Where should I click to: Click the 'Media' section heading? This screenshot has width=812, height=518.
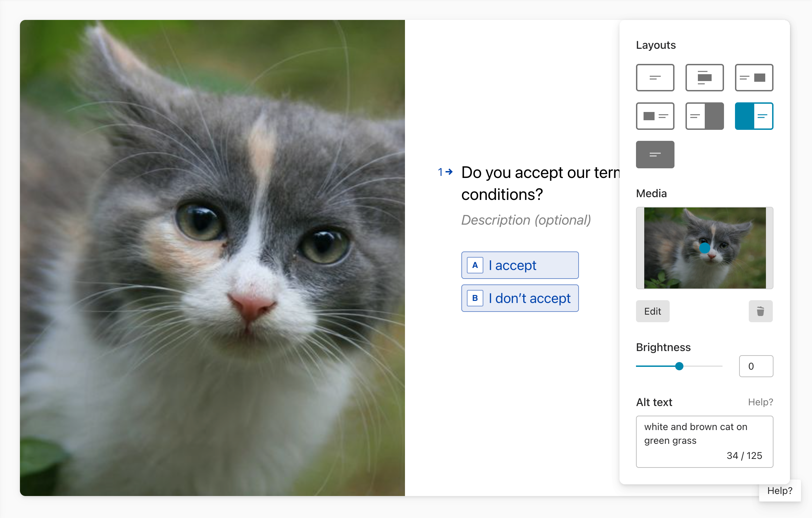pyautogui.click(x=651, y=193)
